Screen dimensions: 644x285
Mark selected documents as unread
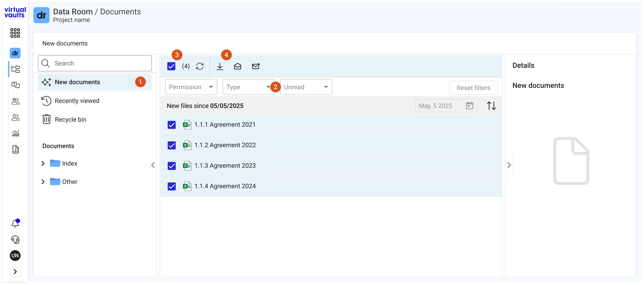[256, 66]
